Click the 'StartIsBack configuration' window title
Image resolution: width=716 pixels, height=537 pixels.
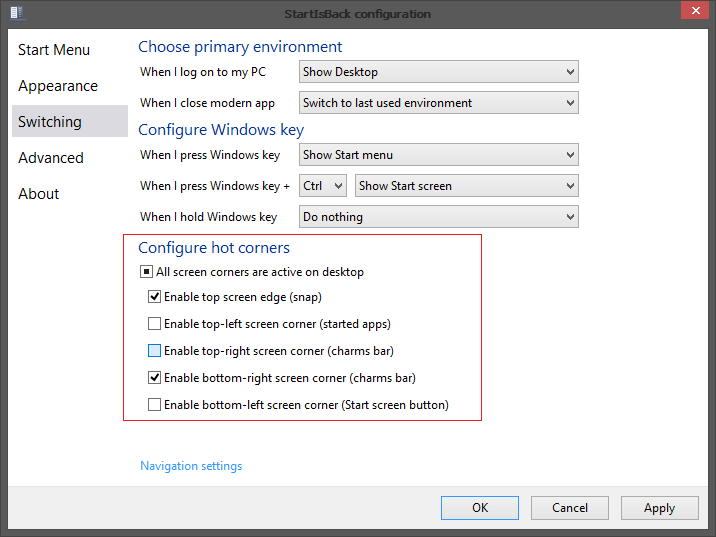click(x=358, y=14)
